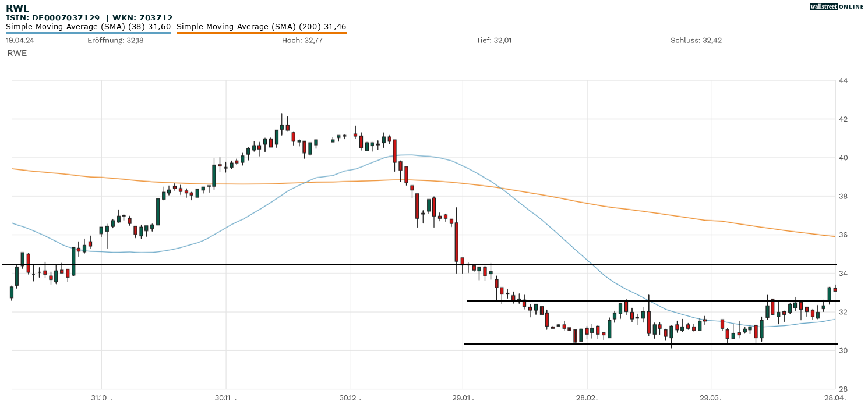Screen dimensions: 868x401
Task: Click the bold RWE chart title
Action: pos(17,8)
